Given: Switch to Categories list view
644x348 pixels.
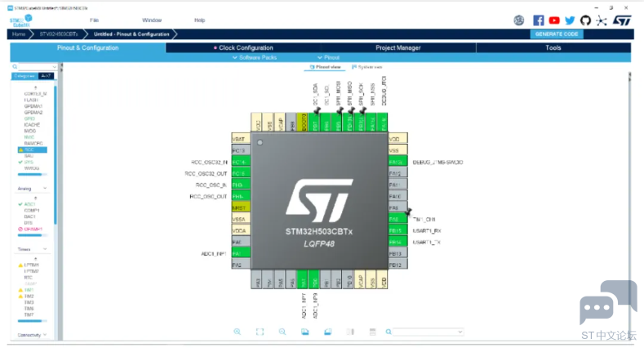Looking at the screenshot, I should [24, 76].
